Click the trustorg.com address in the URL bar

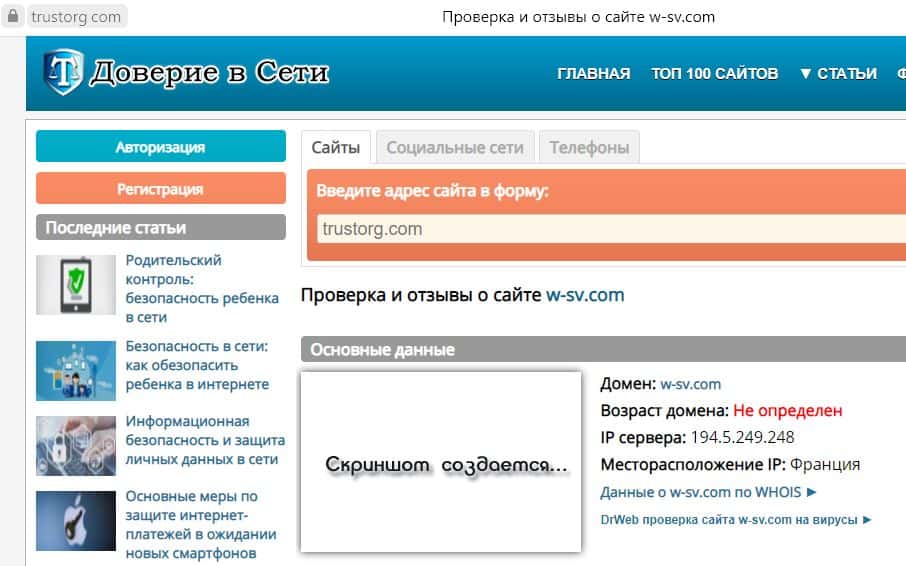pos(76,17)
